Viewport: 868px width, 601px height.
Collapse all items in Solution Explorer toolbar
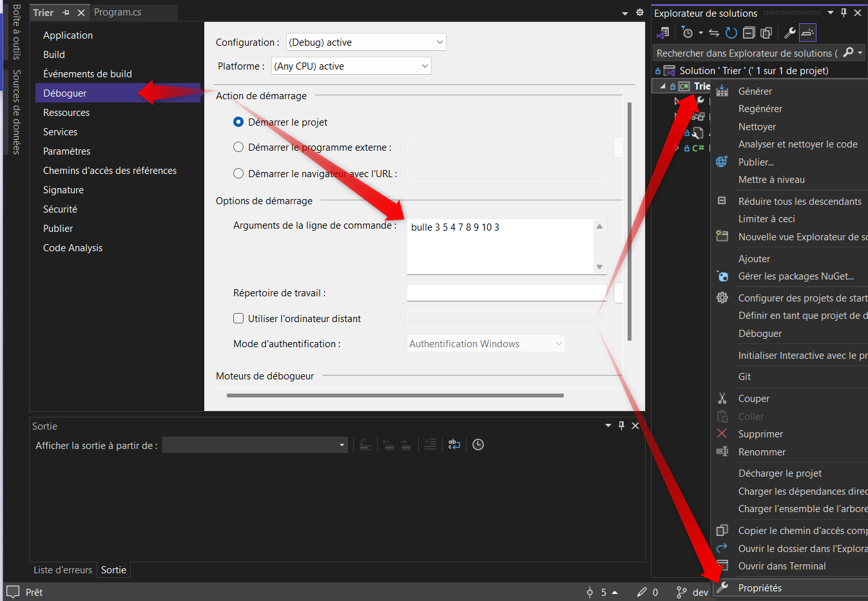click(x=749, y=33)
